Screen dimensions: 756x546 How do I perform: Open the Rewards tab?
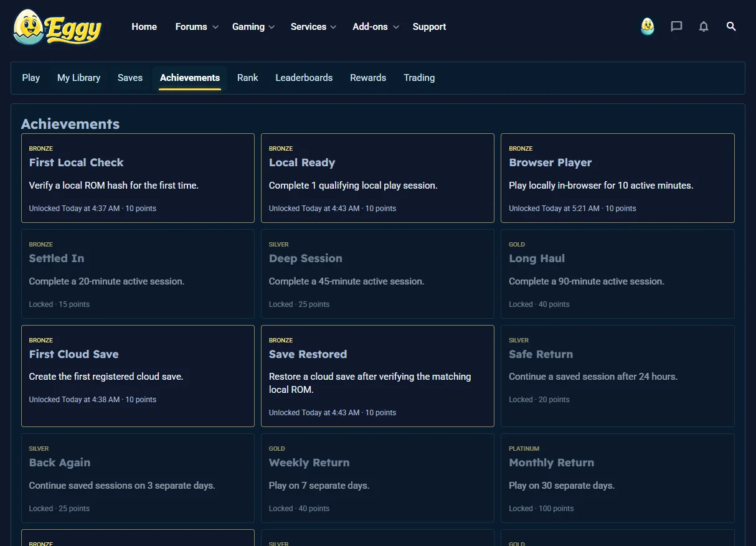368,78
